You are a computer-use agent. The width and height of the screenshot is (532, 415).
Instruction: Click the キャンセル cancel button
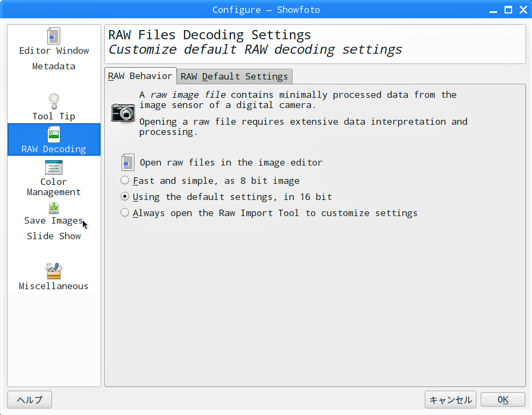pyautogui.click(x=451, y=400)
